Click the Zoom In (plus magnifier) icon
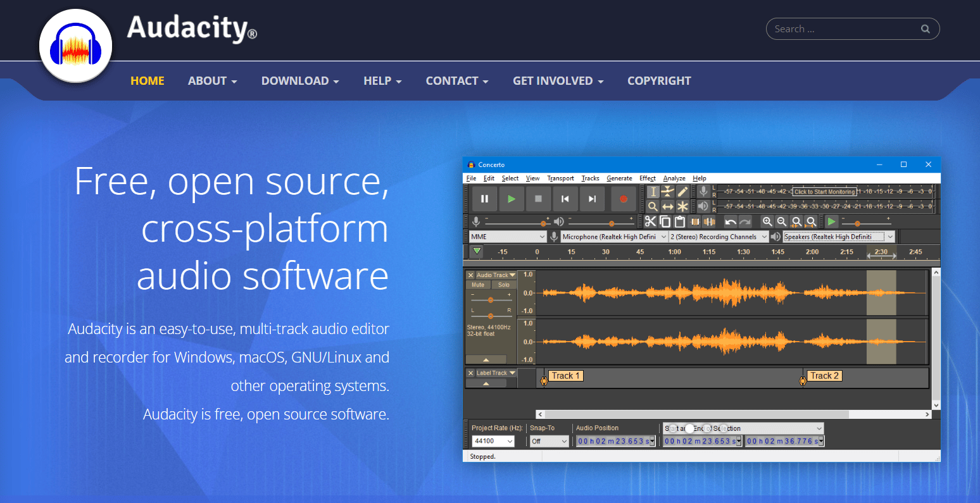The image size is (980, 503). (767, 221)
